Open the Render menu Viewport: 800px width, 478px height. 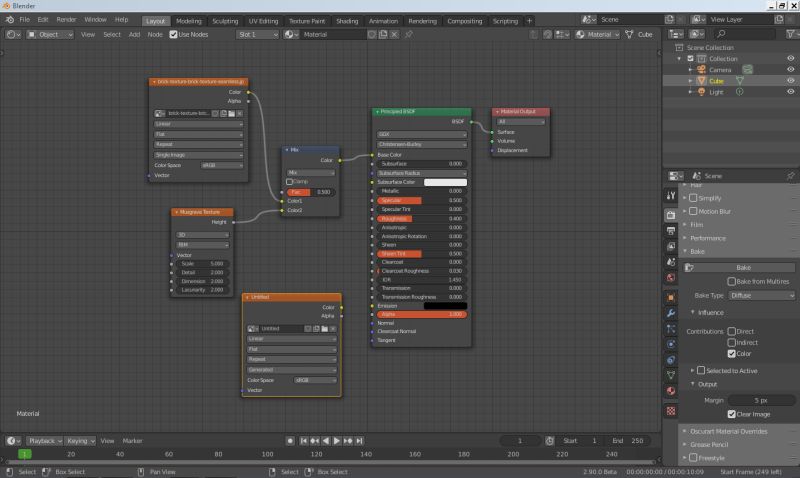coord(66,20)
